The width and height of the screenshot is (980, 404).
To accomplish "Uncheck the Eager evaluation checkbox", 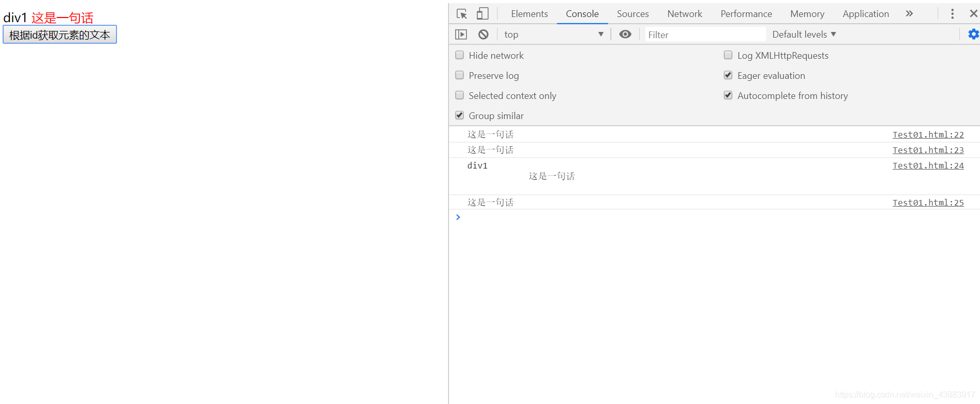I will tap(728, 75).
